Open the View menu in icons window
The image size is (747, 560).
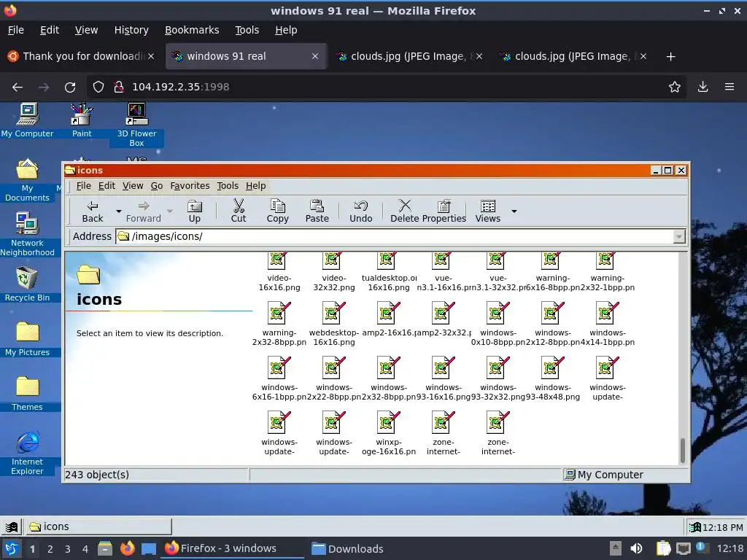point(133,186)
